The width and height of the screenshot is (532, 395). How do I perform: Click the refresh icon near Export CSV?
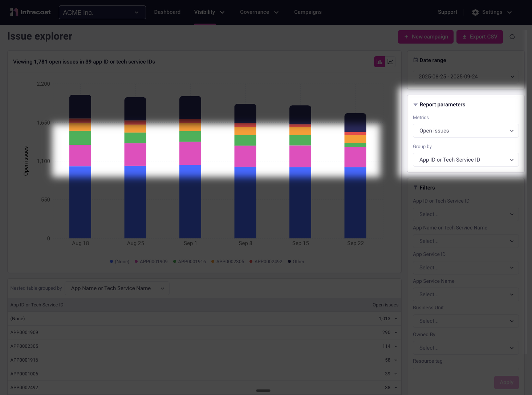point(512,37)
